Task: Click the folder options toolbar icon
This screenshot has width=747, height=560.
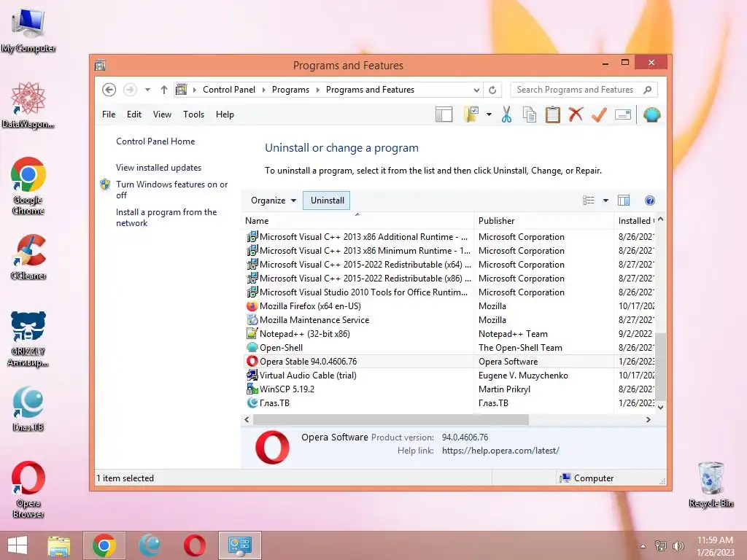Action: tap(471, 114)
